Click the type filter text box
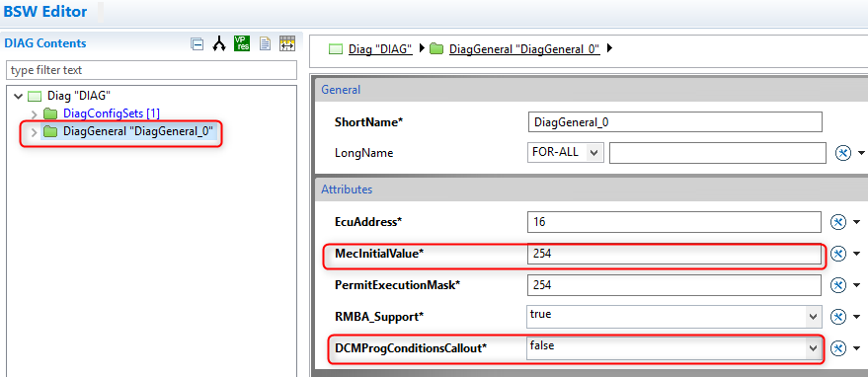This screenshot has width=868, height=377. click(151, 70)
